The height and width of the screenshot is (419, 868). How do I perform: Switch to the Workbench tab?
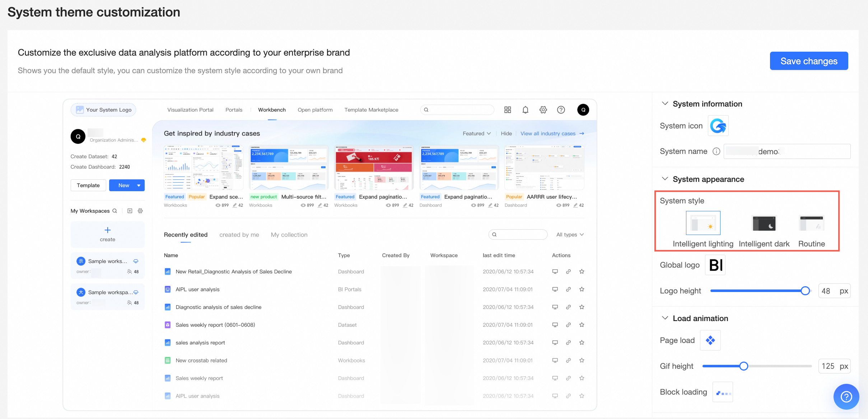point(272,110)
